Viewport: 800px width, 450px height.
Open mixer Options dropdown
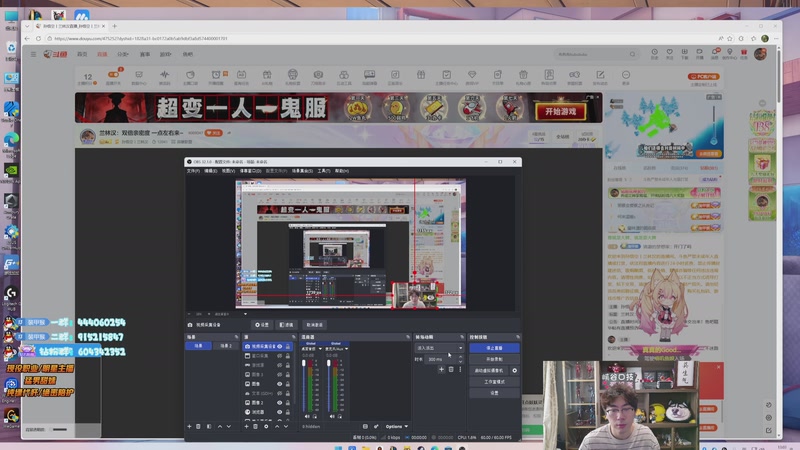pyautogui.click(x=396, y=427)
